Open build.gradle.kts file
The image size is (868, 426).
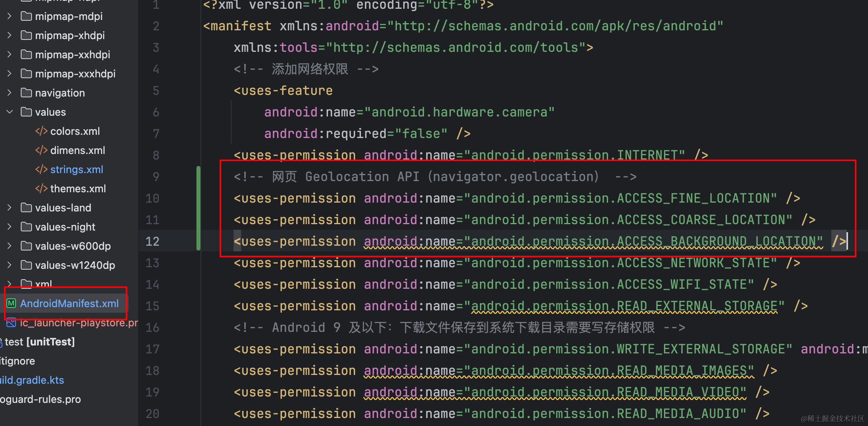pyautogui.click(x=32, y=380)
